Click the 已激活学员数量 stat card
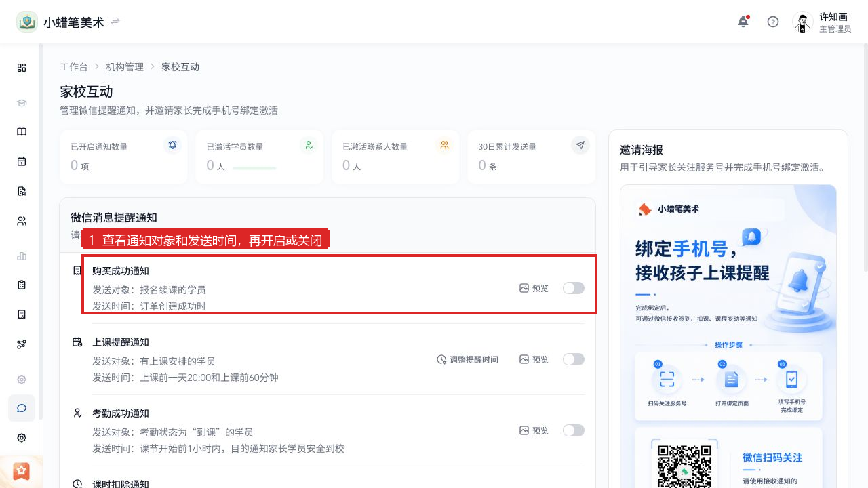The height and width of the screenshot is (488, 868). [x=260, y=157]
